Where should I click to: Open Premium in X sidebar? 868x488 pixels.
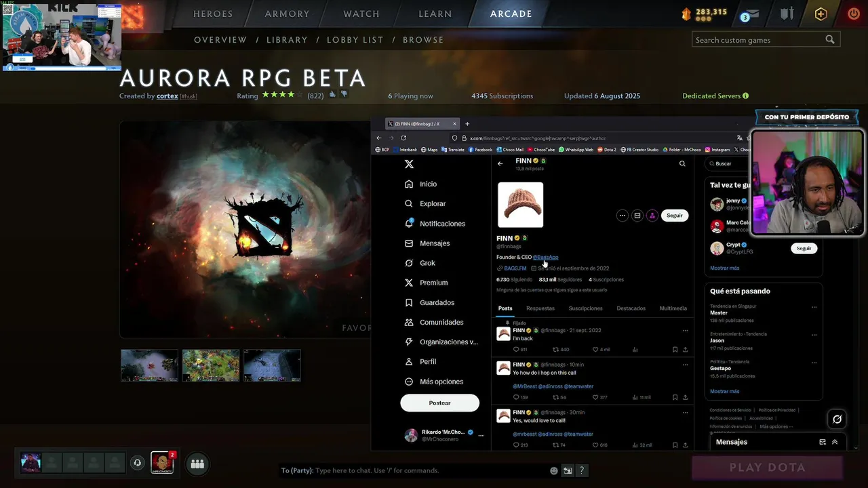point(426,283)
